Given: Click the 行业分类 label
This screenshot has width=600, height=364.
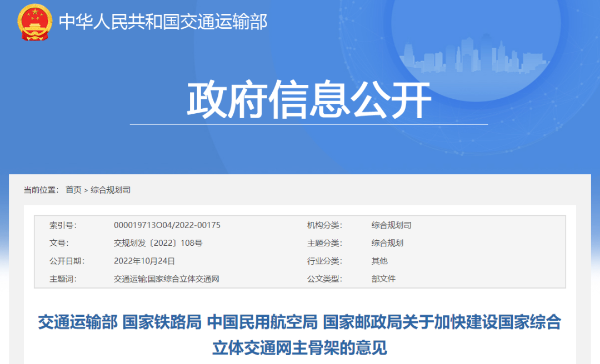Looking at the screenshot, I should (x=324, y=261).
